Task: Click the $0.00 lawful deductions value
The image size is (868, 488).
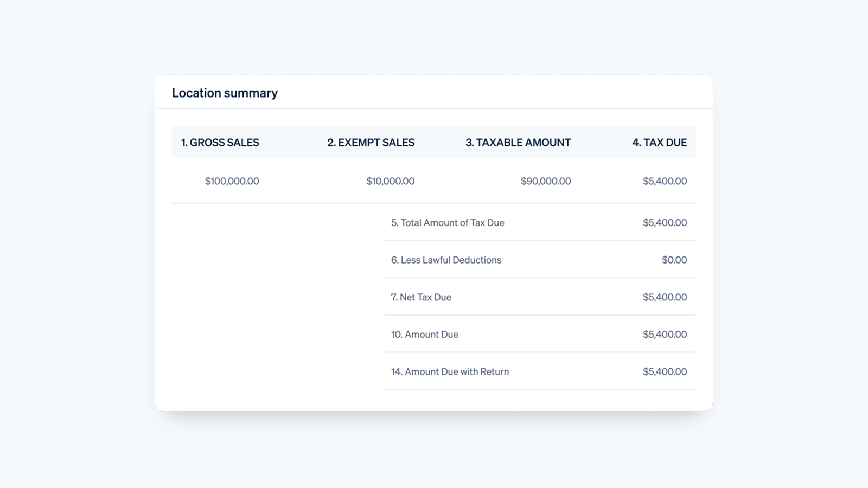Action: tap(674, 260)
